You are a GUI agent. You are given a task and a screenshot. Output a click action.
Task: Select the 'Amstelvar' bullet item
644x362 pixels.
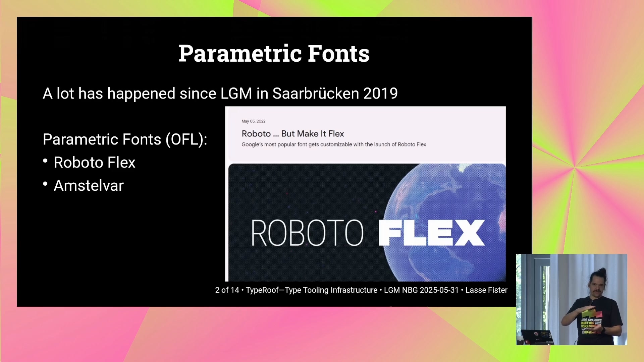tap(89, 186)
